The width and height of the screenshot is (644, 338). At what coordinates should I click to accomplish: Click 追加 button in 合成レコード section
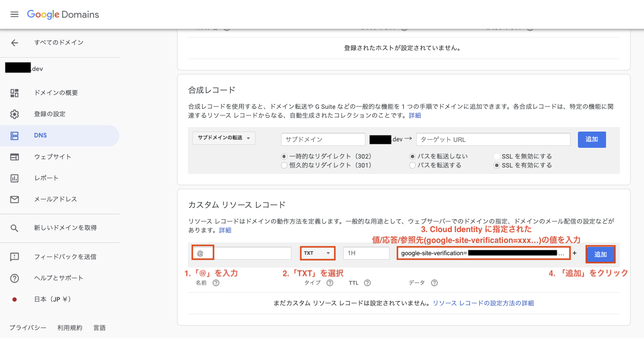coord(592,139)
